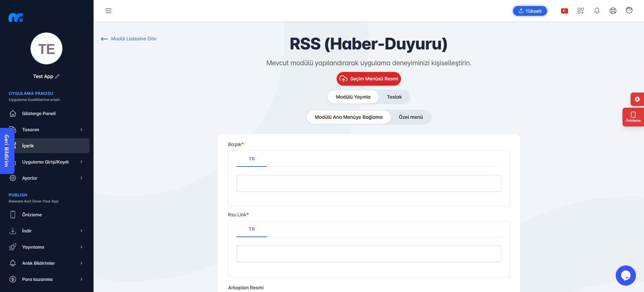
Task: Click the Yayınlama rocket icon
Action: click(13, 247)
